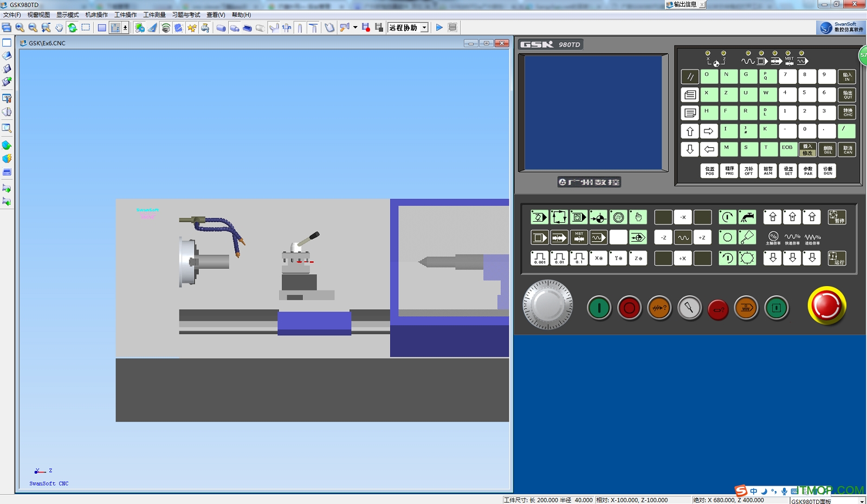Select the Edit mode key on the machine panel
Screen dimensions: 867x504
pos(539,217)
